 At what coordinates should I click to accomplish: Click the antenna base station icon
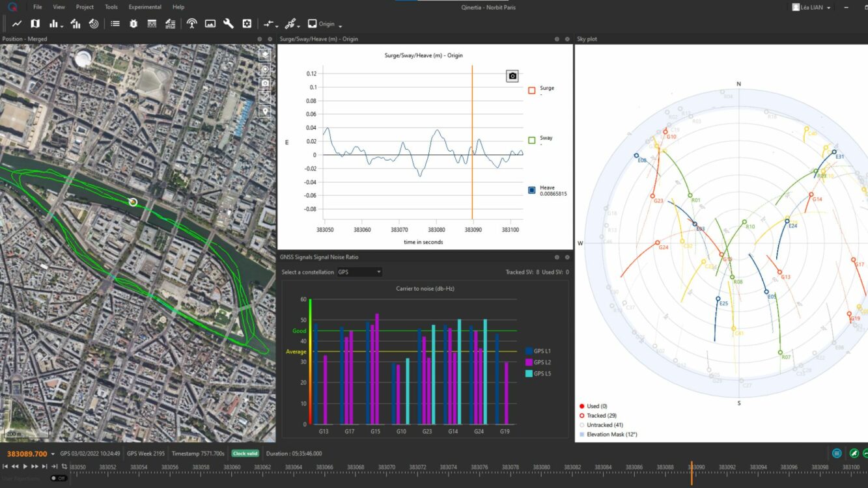click(x=191, y=23)
